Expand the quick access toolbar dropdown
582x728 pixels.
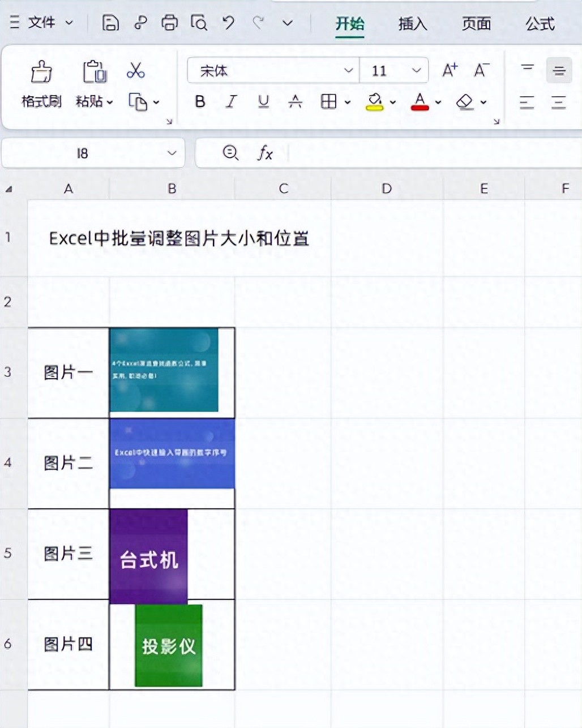288,23
